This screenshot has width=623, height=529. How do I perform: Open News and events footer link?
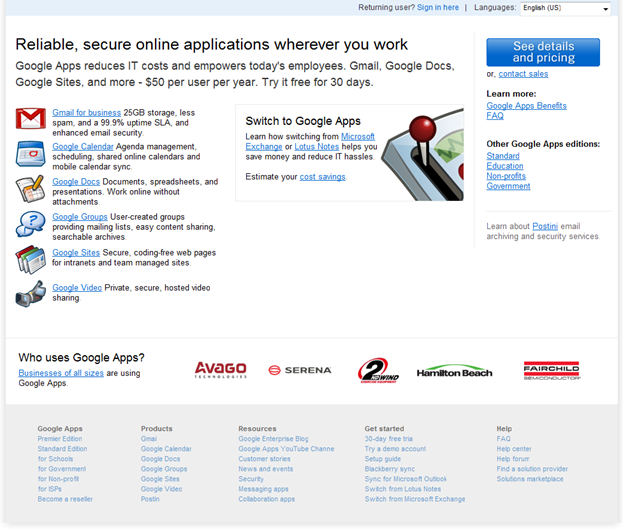point(266,469)
